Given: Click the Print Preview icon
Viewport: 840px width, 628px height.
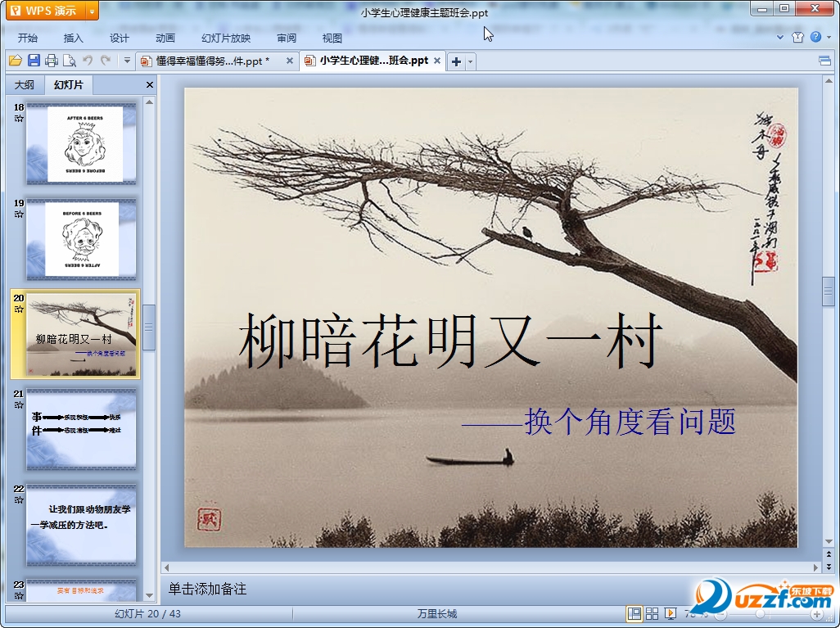Looking at the screenshot, I should coord(69,61).
